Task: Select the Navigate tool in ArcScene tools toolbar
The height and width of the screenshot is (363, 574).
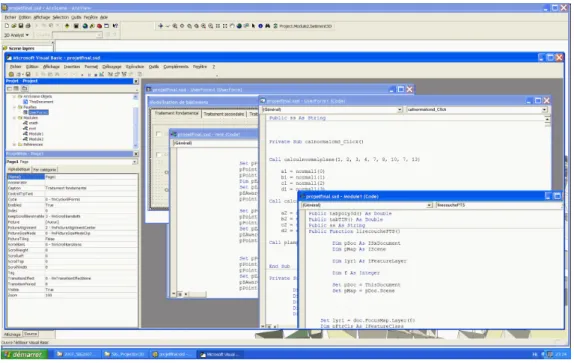Action: click(160, 26)
